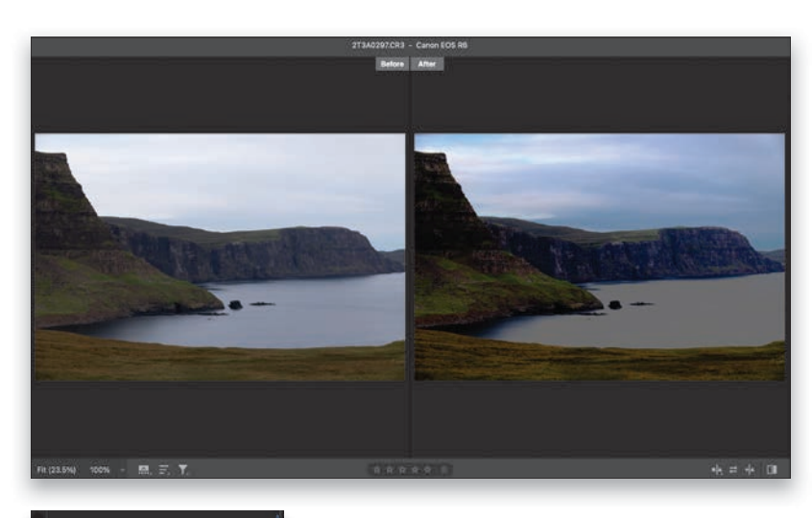Click the 100% zoom button

[100, 470]
